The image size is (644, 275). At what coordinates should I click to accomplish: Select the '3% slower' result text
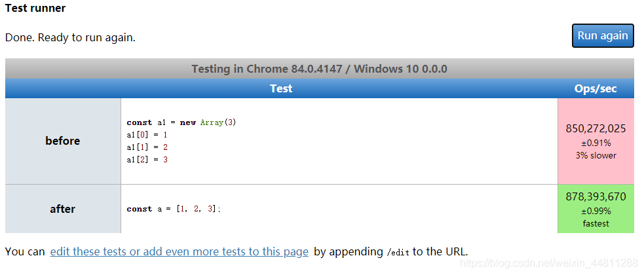pos(596,156)
